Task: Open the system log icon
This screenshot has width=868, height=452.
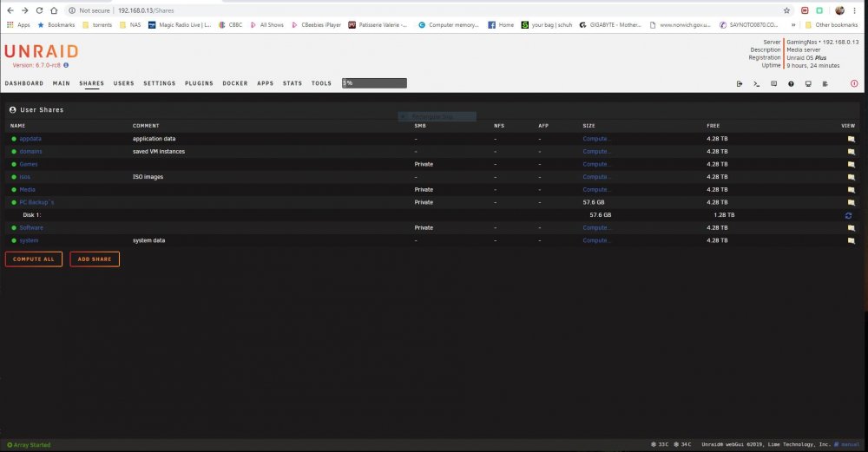Action: pos(825,83)
